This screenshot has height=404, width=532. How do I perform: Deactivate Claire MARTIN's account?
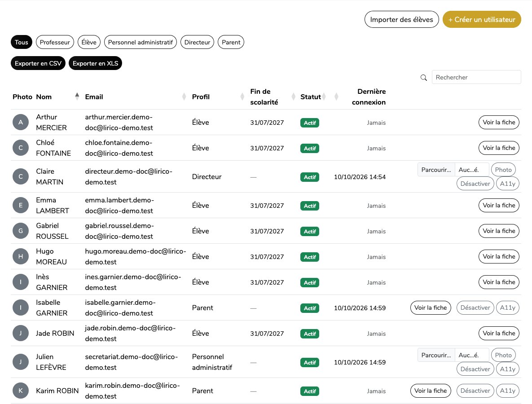tap(475, 184)
